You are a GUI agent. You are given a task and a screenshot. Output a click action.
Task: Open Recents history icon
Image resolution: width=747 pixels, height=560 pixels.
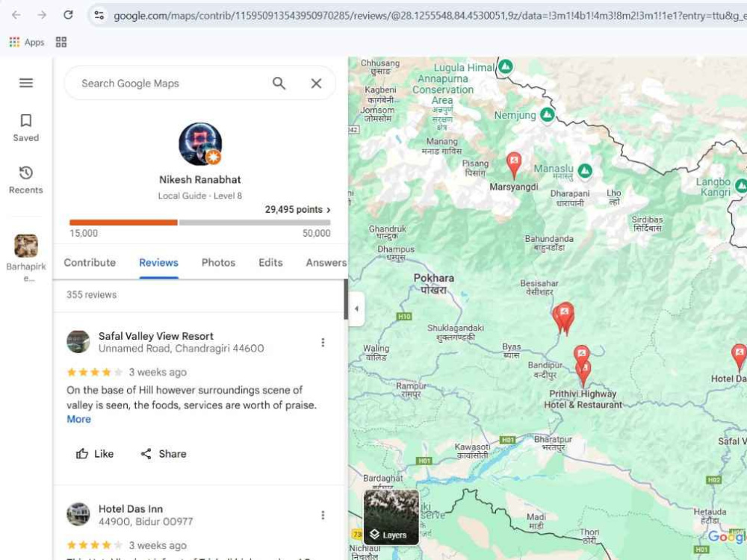coord(26,172)
